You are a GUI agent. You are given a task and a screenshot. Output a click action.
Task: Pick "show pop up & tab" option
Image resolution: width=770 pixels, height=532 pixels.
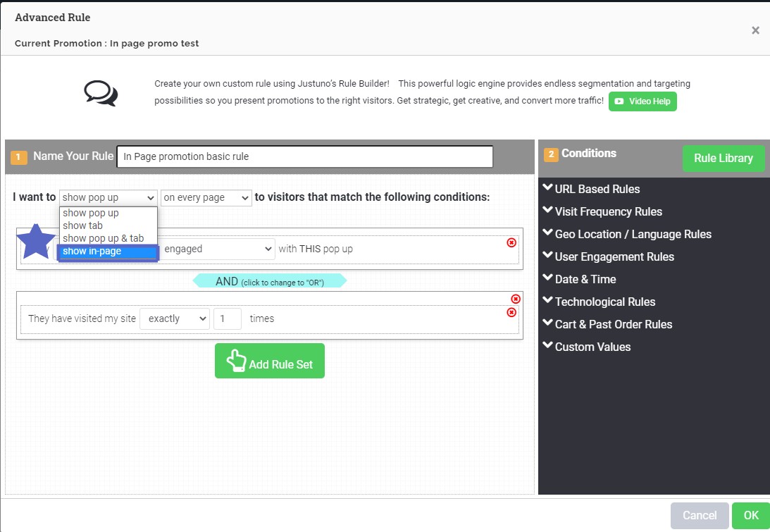(103, 238)
